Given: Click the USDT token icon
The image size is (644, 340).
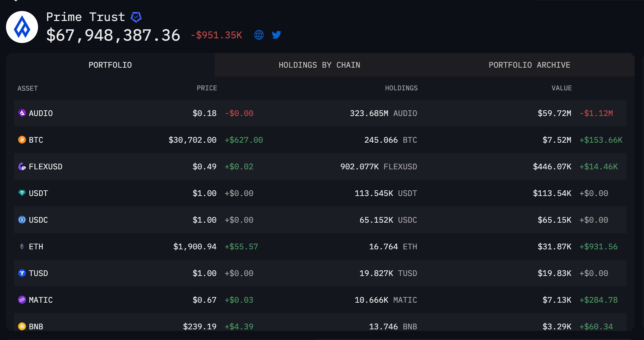Looking at the screenshot, I should pos(22,193).
